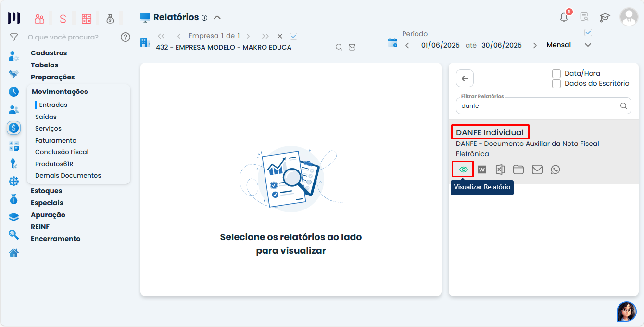Open the blue dollar coin sidebar icon
The width and height of the screenshot is (644, 327).
click(x=14, y=128)
